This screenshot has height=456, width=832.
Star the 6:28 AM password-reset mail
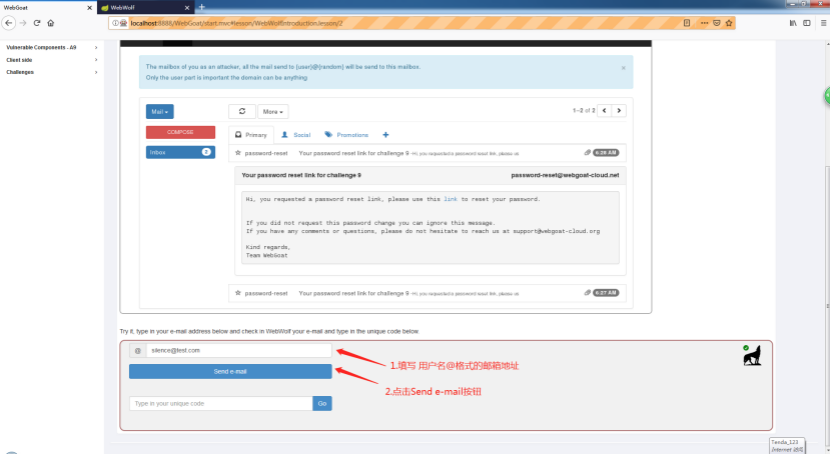click(x=238, y=153)
